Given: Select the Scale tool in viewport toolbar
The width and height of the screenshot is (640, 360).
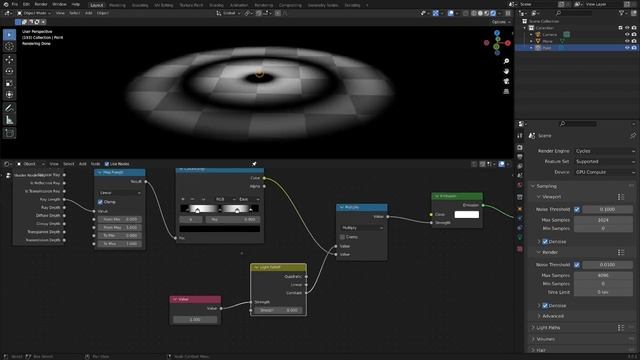Looking at the screenshot, I should [x=9, y=83].
